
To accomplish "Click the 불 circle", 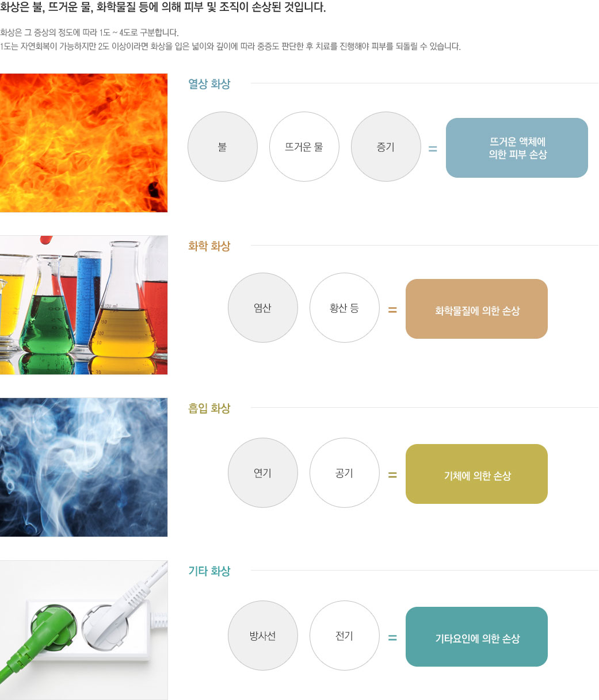I will tap(223, 147).
